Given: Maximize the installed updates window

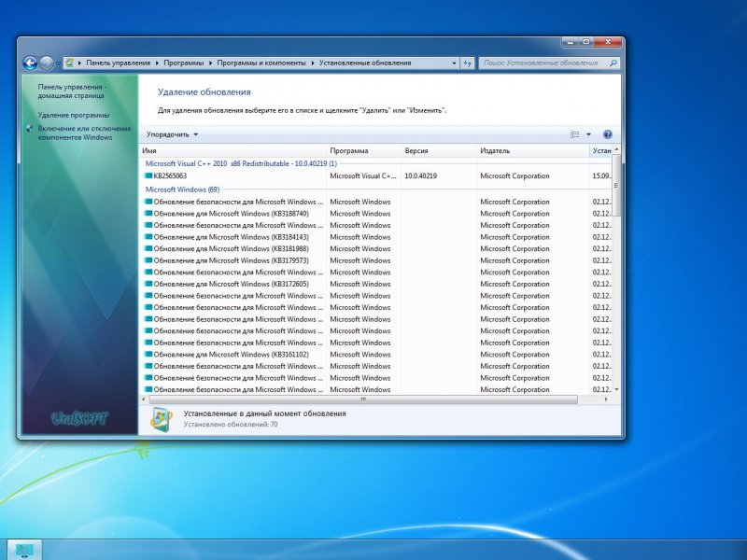Looking at the screenshot, I should pos(586,42).
